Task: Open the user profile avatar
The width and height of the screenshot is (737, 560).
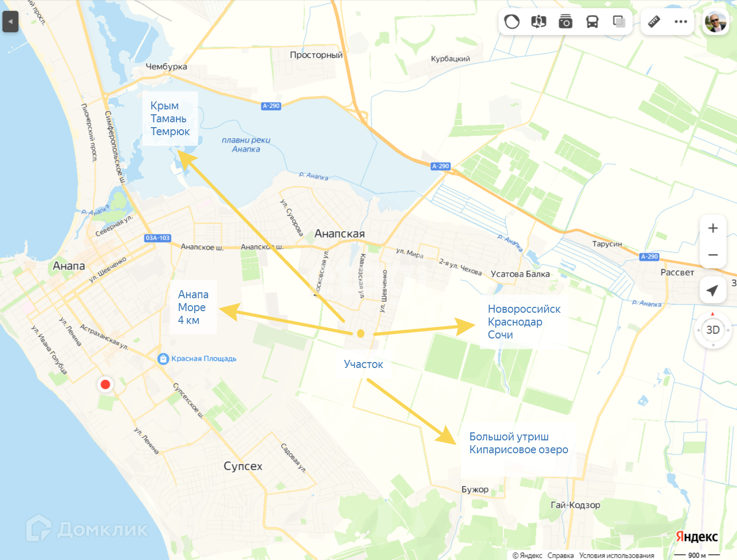Action: coord(716,22)
